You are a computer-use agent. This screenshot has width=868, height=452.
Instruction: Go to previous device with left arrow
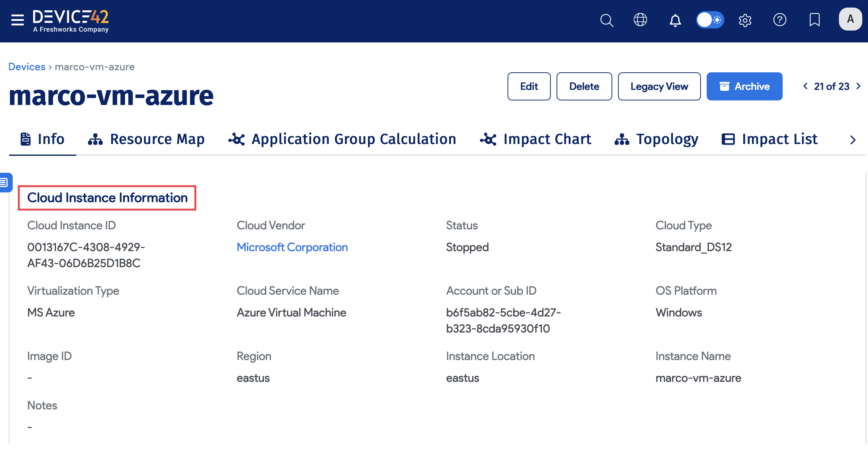point(805,86)
